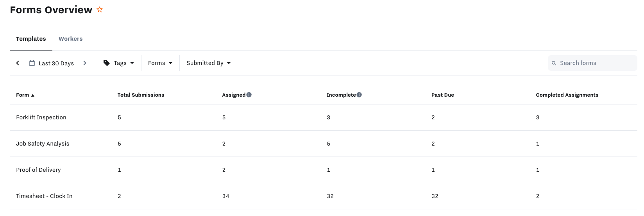The image size is (644, 216).
Task: Go to next date range arrow
Action: point(85,63)
